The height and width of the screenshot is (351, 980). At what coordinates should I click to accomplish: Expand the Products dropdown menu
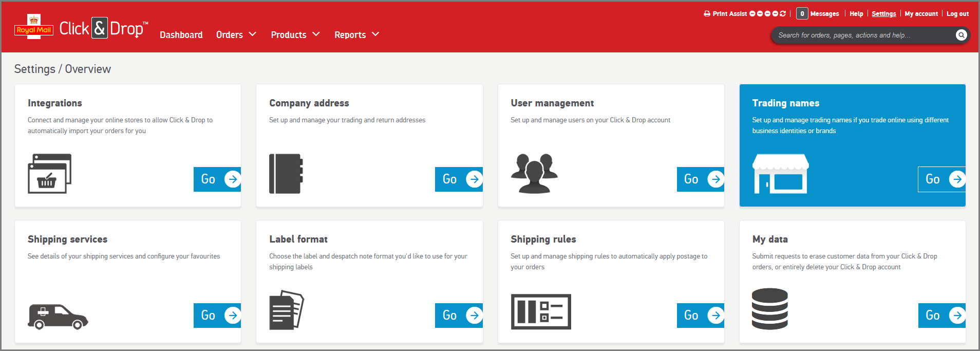295,34
